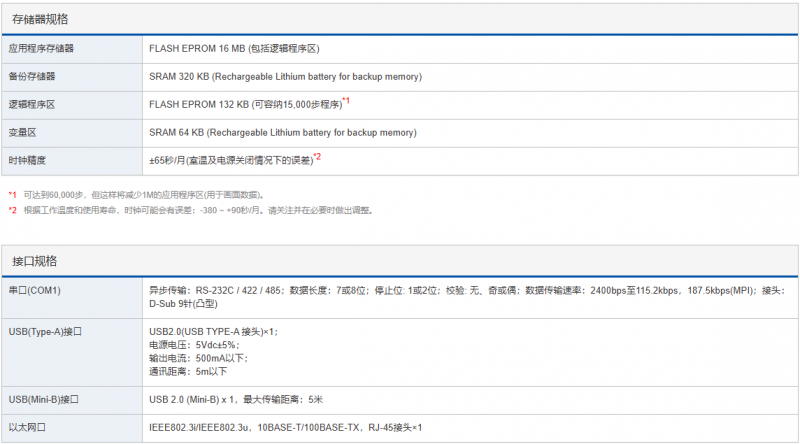Click the 以太网口 row label

click(x=28, y=428)
